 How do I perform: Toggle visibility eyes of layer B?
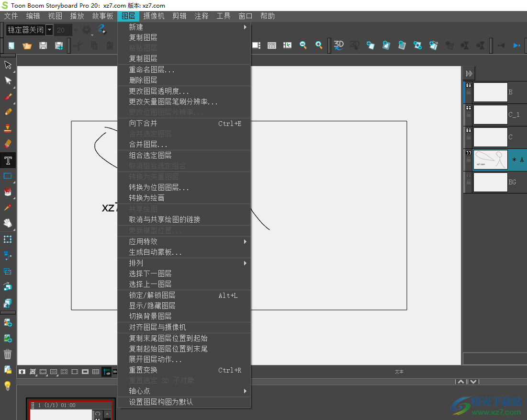click(469, 85)
